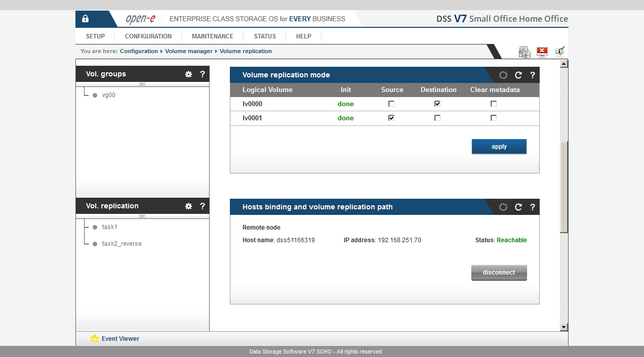This screenshot has width=644, height=357.
Task: Refresh Hosts binding and replication path panel
Action: (x=518, y=207)
